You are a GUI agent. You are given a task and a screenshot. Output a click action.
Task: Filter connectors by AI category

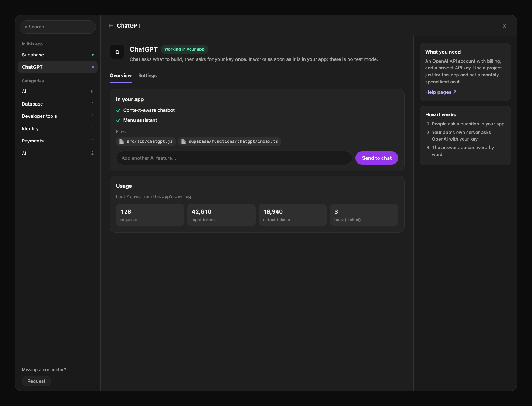pyautogui.click(x=58, y=154)
